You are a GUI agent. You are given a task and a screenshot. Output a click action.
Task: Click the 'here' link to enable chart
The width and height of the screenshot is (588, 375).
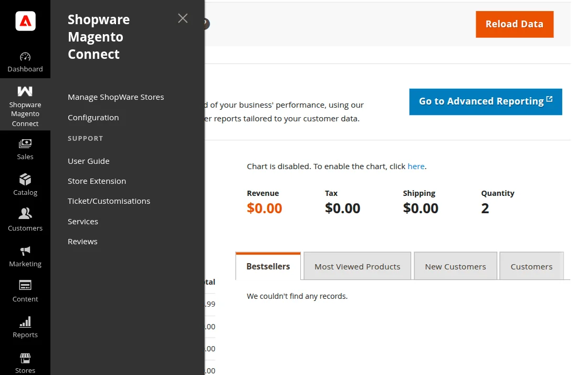coord(416,166)
